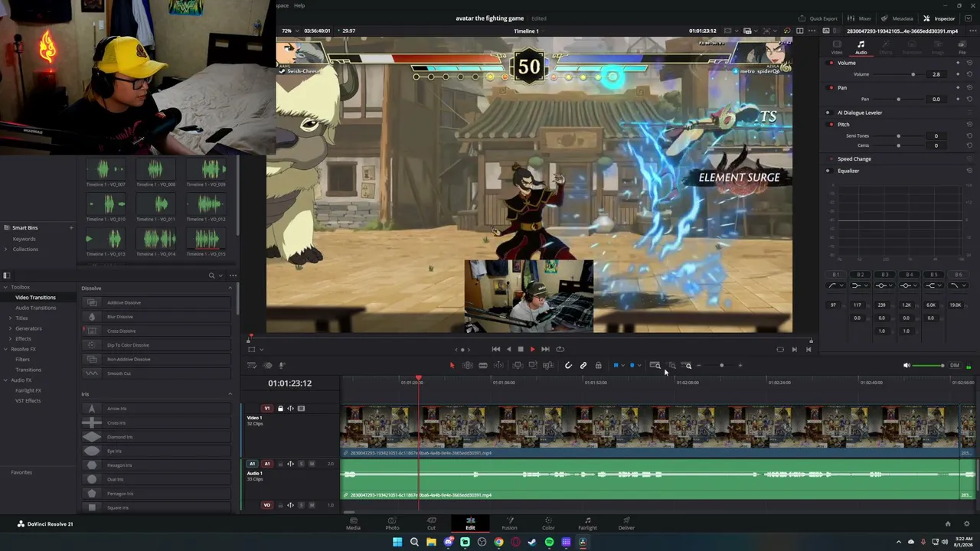
Task: Toggle Linked Selection chain icon
Action: [583, 366]
